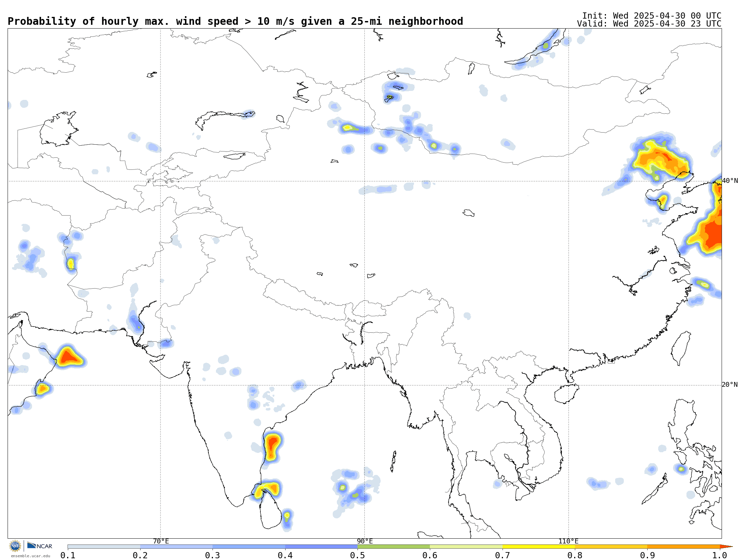Click the 0.6 colorbar tick label

pyautogui.click(x=430, y=555)
